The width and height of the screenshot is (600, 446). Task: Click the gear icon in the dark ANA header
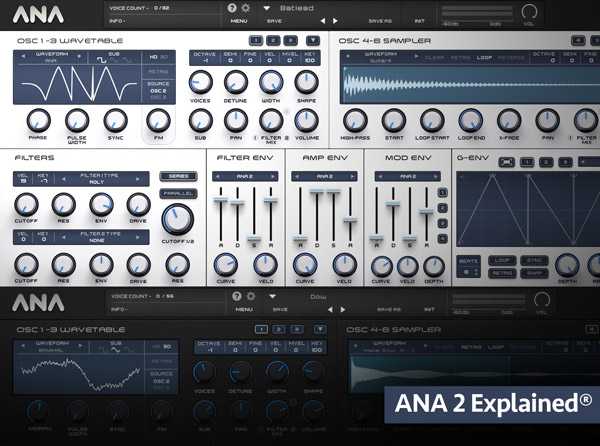251,296
